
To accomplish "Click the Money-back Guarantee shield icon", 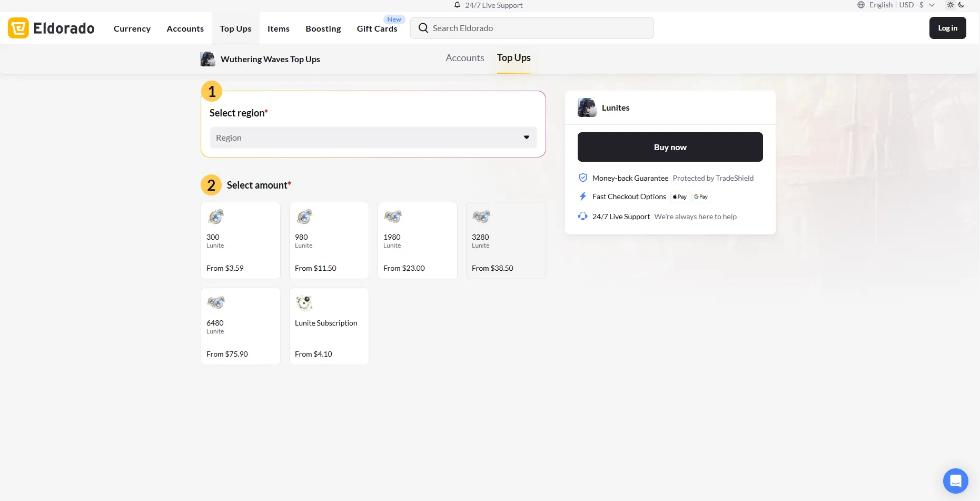I will click(x=583, y=178).
